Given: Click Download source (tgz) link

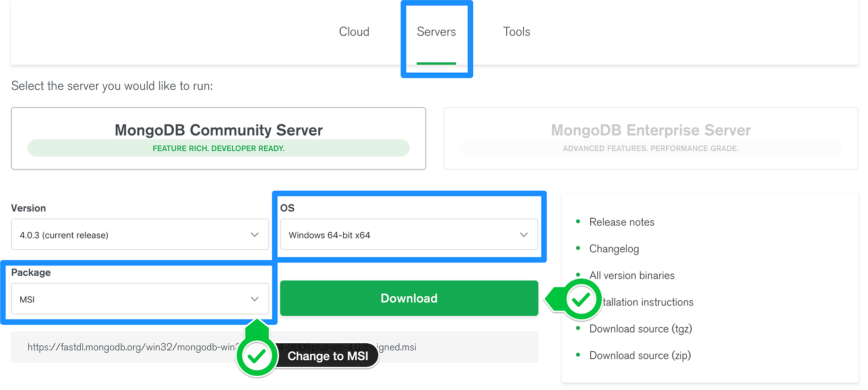Looking at the screenshot, I should coord(640,329).
